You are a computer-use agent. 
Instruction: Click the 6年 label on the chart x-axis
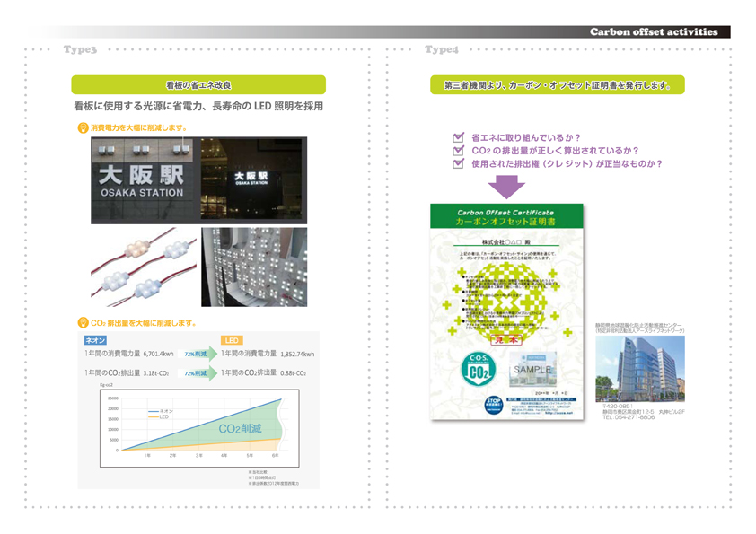(275, 455)
